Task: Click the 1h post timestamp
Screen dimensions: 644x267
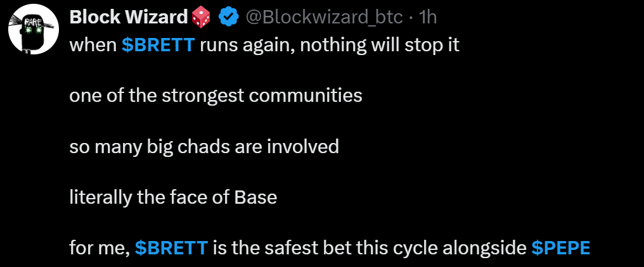Action: [x=428, y=18]
